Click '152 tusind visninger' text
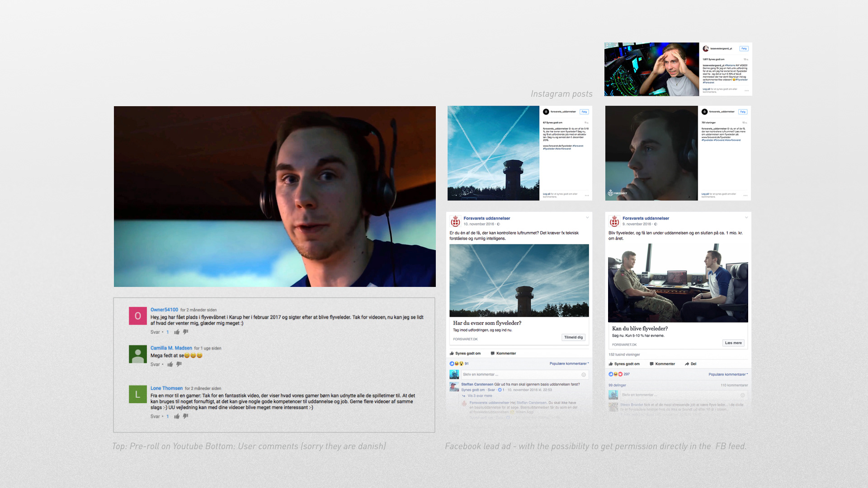 point(624,355)
